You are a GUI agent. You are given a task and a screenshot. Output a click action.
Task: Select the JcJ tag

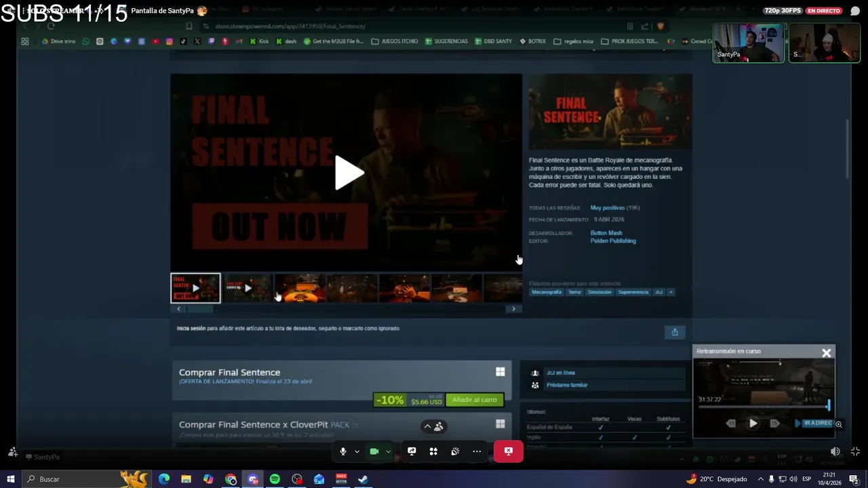tap(658, 292)
